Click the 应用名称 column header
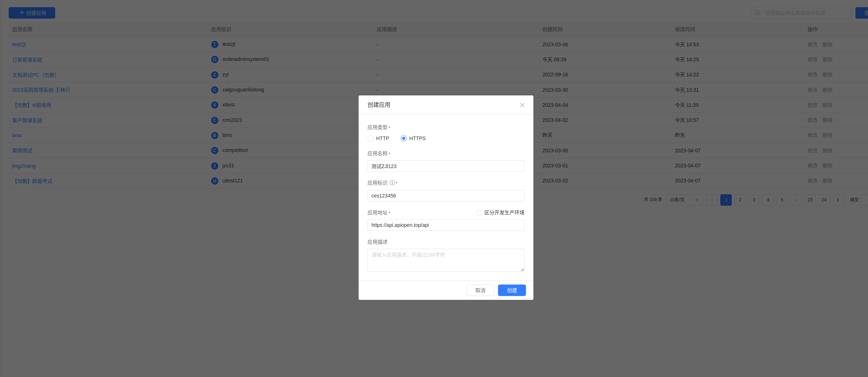Viewport: 868px width, 377px height. [22, 29]
